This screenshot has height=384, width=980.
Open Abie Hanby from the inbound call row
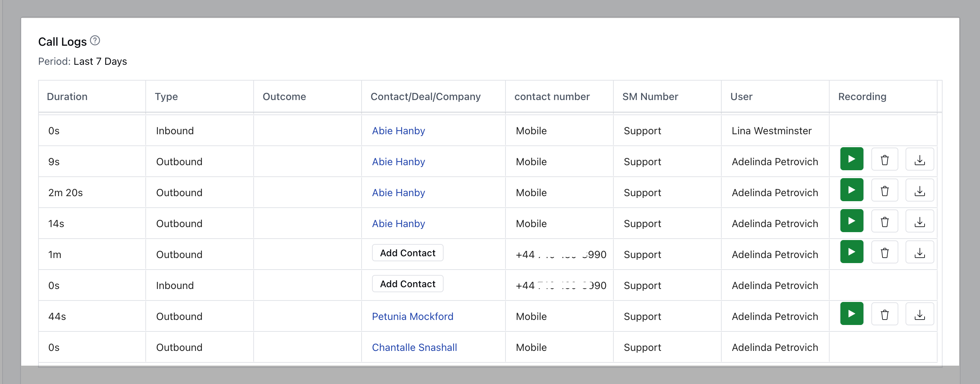398,131
